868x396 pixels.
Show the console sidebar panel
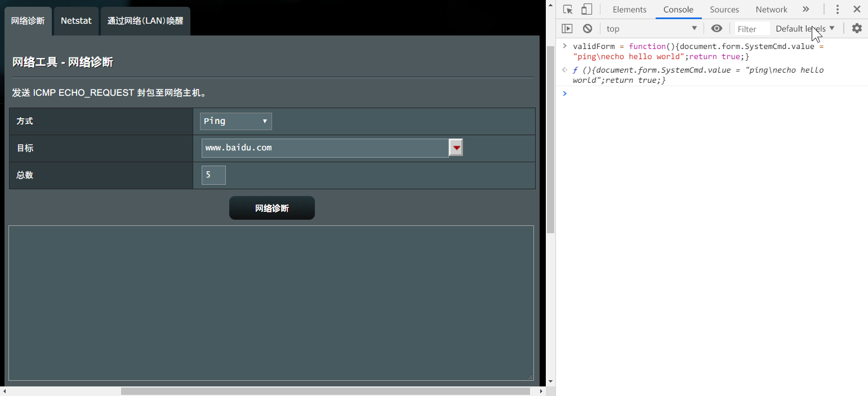click(567, 29)
